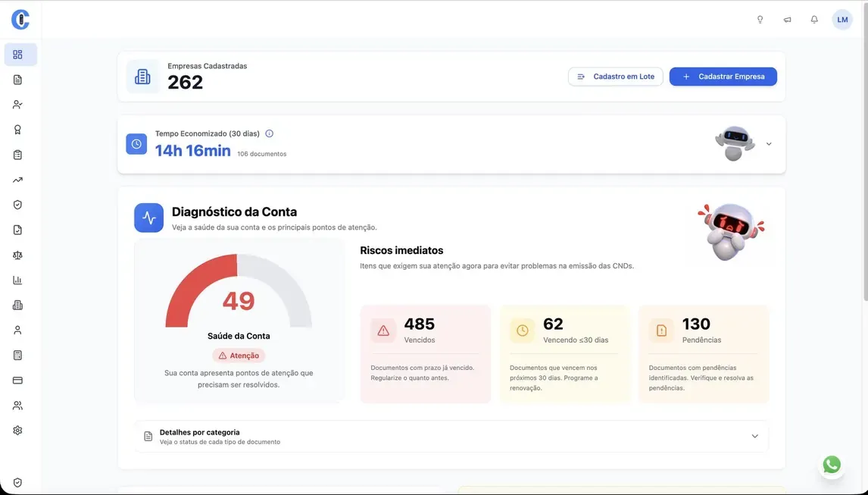The image size is (868, 495).
Task: Click the bottom shield icon in sidebar
Action: coord(17,482)
